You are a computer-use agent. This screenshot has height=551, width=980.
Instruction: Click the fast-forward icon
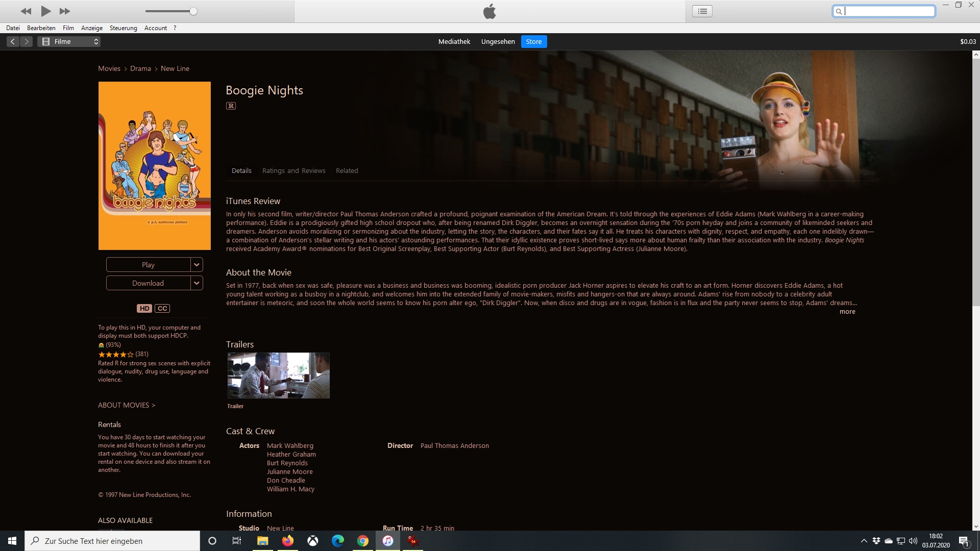coord(65,11)
